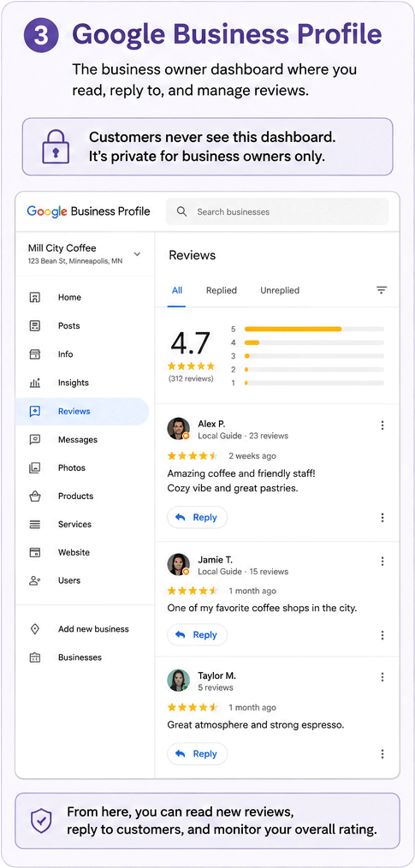Click the Services list icon

point(34,524)
